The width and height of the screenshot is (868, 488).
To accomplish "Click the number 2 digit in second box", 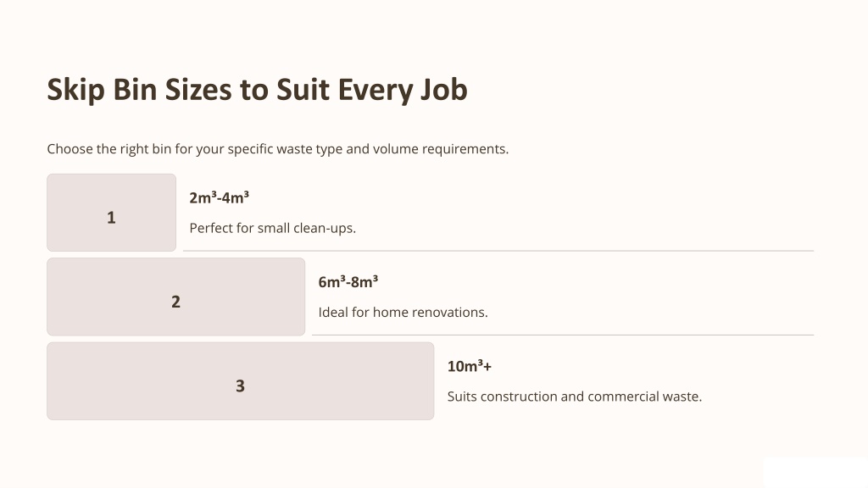I will 176,302.
